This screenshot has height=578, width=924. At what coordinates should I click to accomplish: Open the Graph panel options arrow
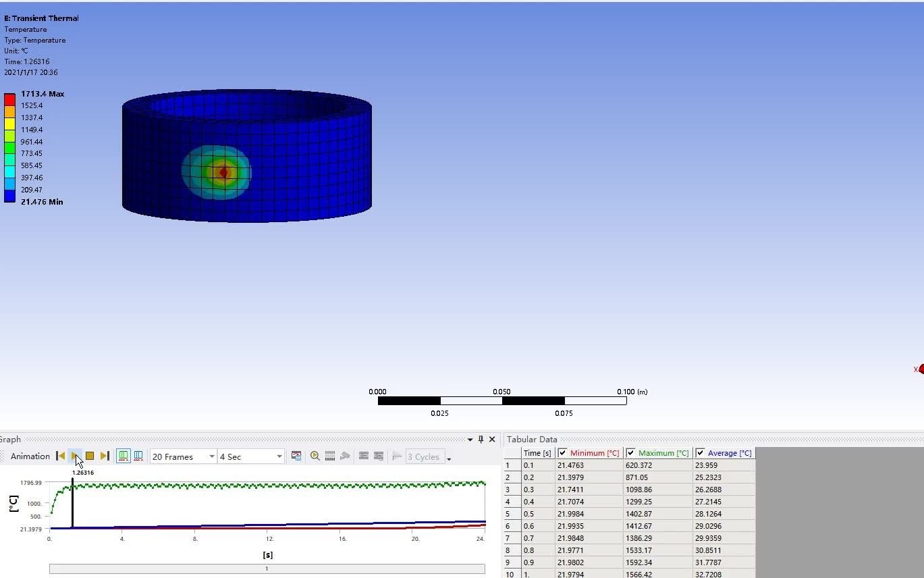(470, 440)
